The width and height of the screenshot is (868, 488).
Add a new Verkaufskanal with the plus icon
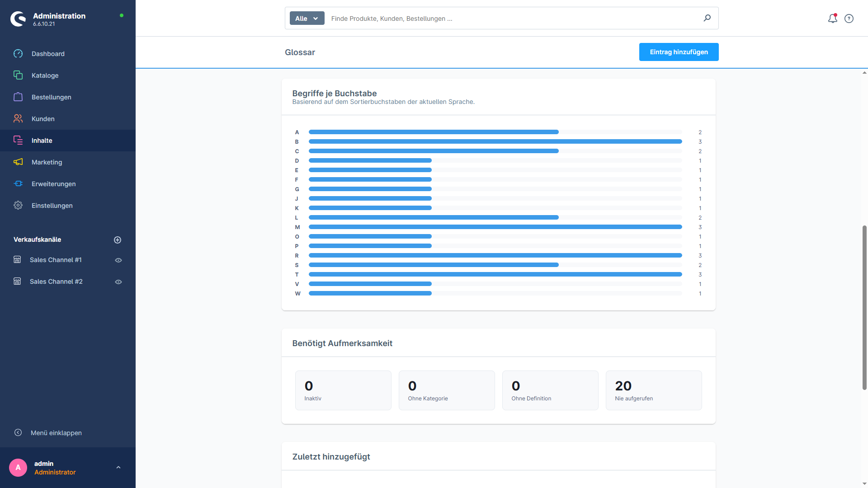tap(118, 240)
